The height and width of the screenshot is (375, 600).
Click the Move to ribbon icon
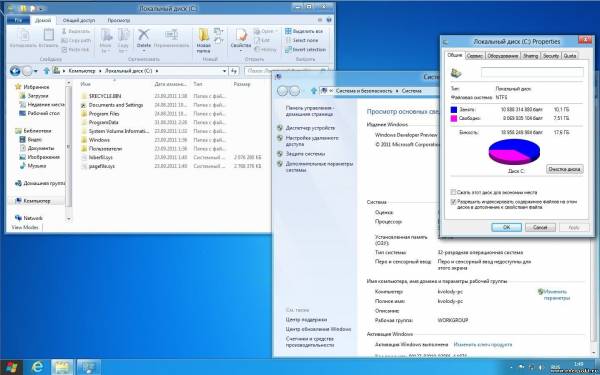point(106,35)
